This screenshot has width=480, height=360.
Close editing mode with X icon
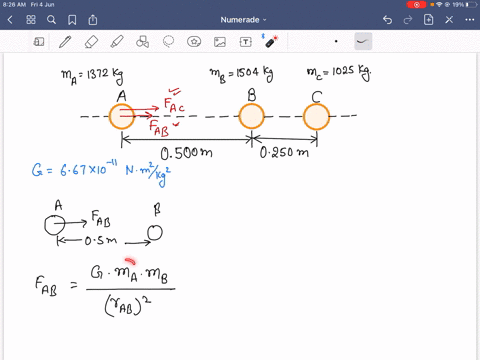(x=449, y=20)
